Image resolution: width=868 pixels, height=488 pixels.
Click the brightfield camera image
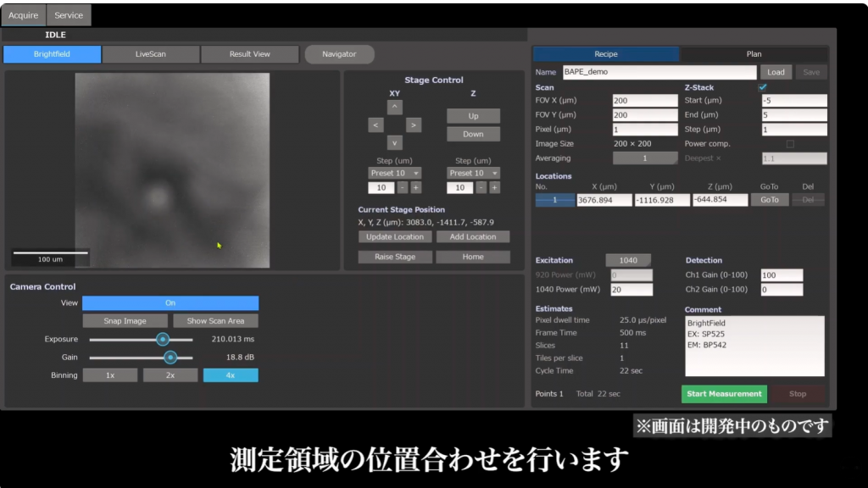[x=172, y=170]
